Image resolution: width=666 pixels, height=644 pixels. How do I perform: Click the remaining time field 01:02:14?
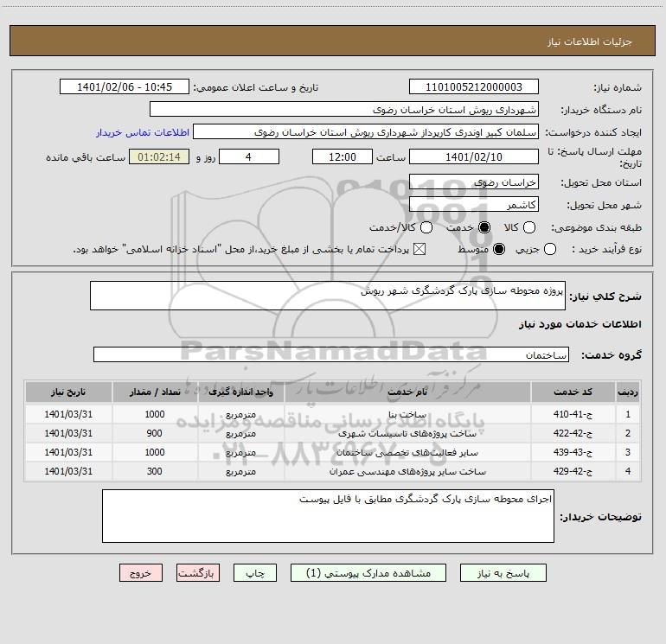(159, 156)
